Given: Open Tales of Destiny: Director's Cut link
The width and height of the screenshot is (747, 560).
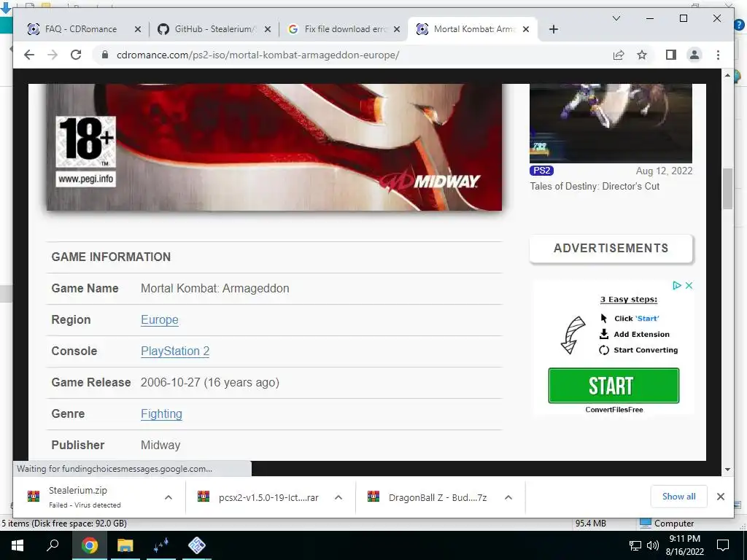Looking at the screenshot, I should point(595,186).
